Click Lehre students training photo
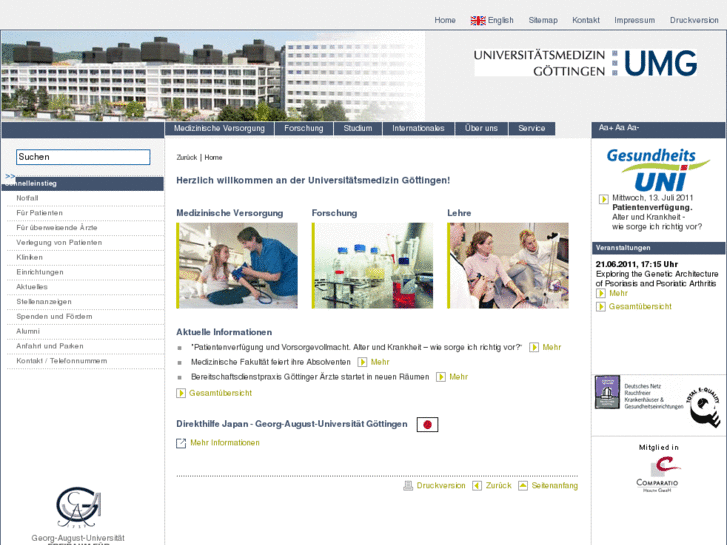This screenshot has height=545, width=727. click(508, 266)
